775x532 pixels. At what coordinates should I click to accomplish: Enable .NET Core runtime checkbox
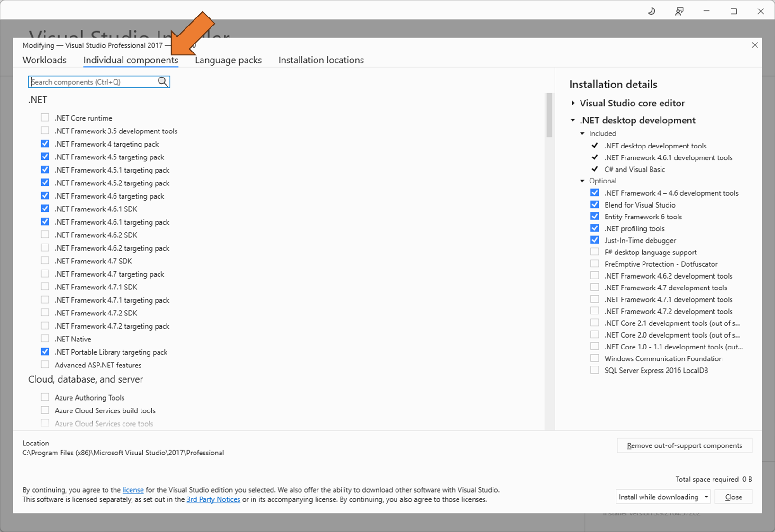click(45, 117)
